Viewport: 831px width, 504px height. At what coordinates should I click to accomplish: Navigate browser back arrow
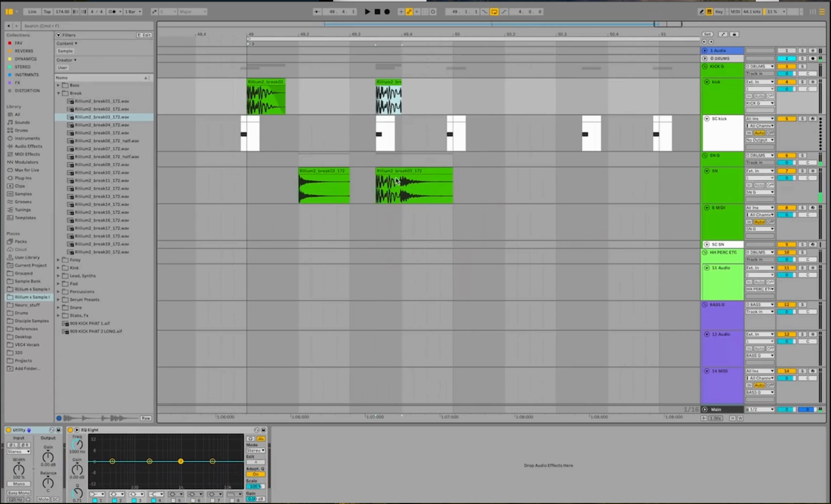[x=8, y=26]
